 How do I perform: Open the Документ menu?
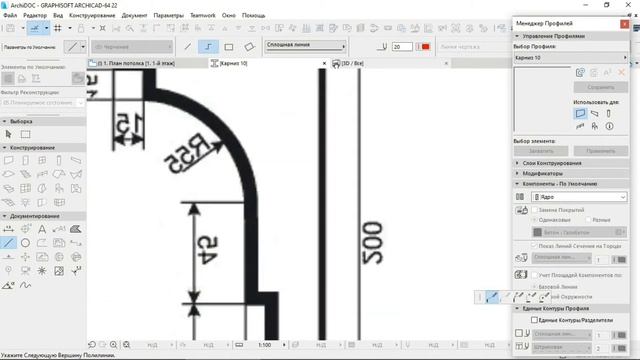coord(134,15)
